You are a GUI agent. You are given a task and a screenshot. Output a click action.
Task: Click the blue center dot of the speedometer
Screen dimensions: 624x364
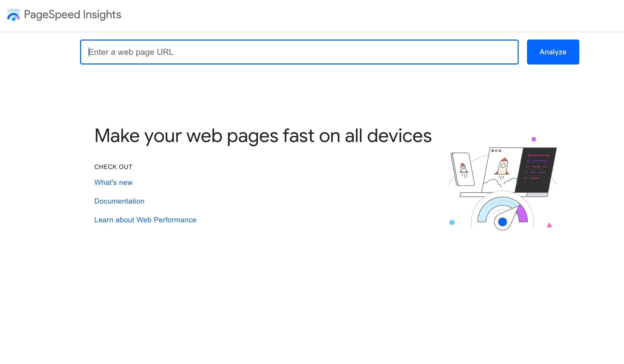(502, 222)
